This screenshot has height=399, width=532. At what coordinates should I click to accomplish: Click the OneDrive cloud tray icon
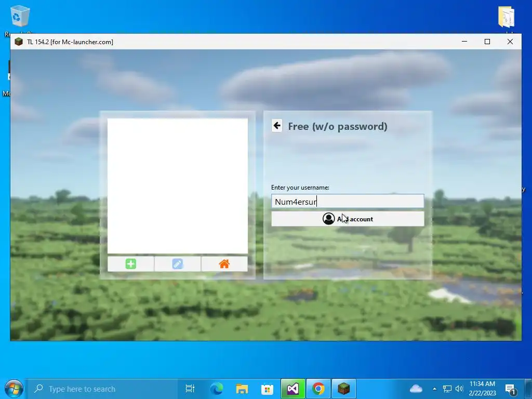click(416, 389)
